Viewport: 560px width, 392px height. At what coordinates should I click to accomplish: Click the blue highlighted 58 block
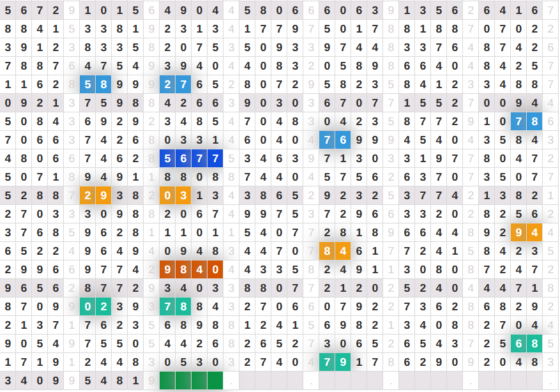pyautogui.click(x=96, y=84)
